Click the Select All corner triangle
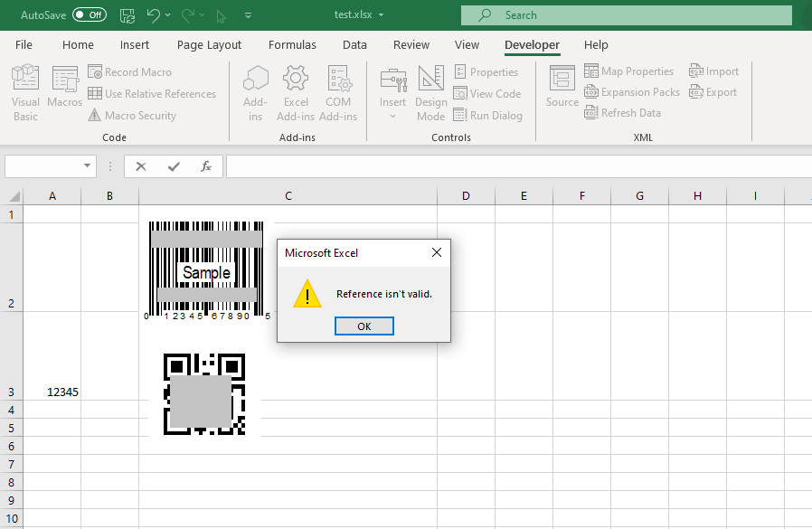 click(14, 196)
